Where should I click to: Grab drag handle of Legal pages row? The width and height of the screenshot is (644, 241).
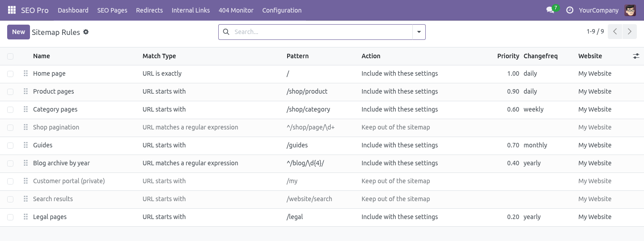[25, 217]
